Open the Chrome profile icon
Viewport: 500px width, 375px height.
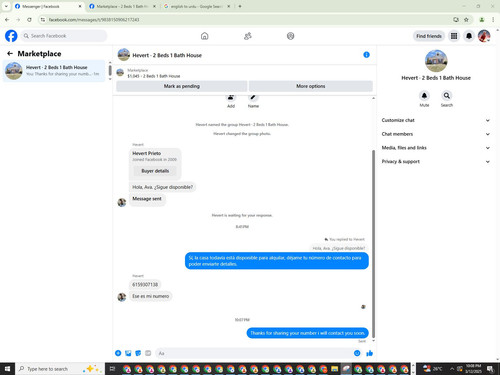(x=482, y=20)
